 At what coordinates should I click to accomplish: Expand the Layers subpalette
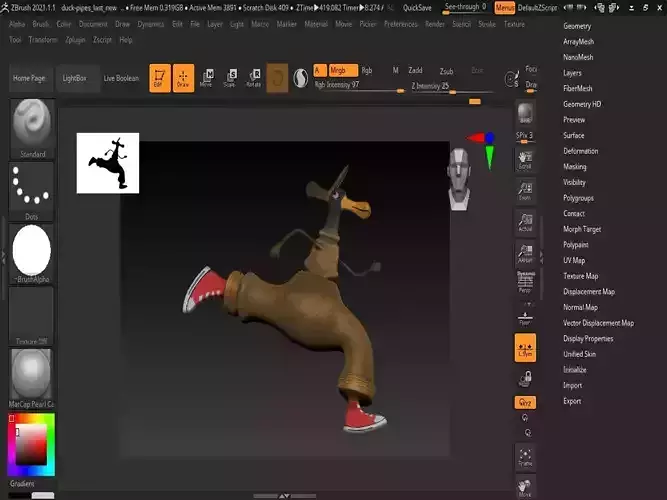(572, 73)
